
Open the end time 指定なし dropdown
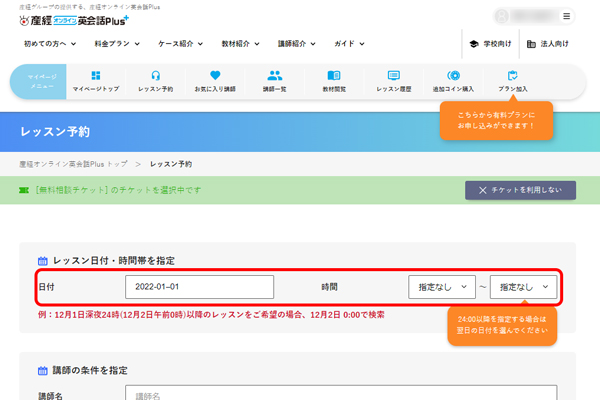tap(523, 287)
